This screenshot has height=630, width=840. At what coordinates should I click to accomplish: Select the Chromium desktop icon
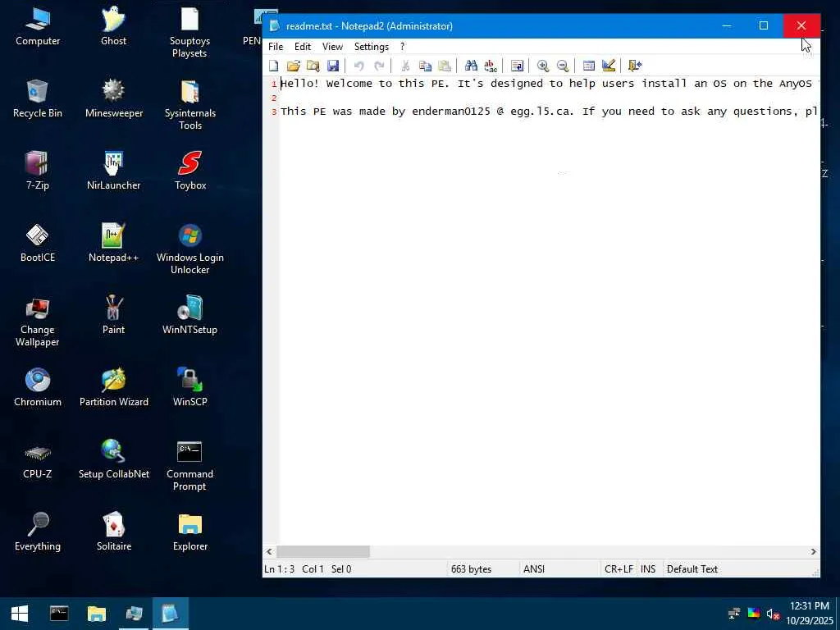pos(38,388)
